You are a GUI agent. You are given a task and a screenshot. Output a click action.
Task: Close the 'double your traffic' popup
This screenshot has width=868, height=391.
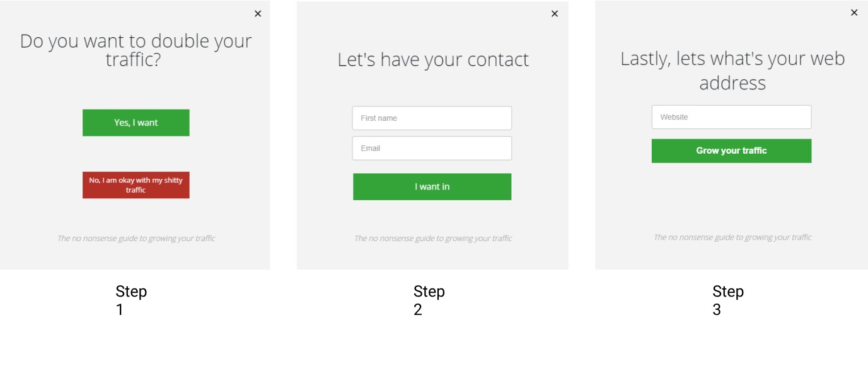tap(258, 14)
